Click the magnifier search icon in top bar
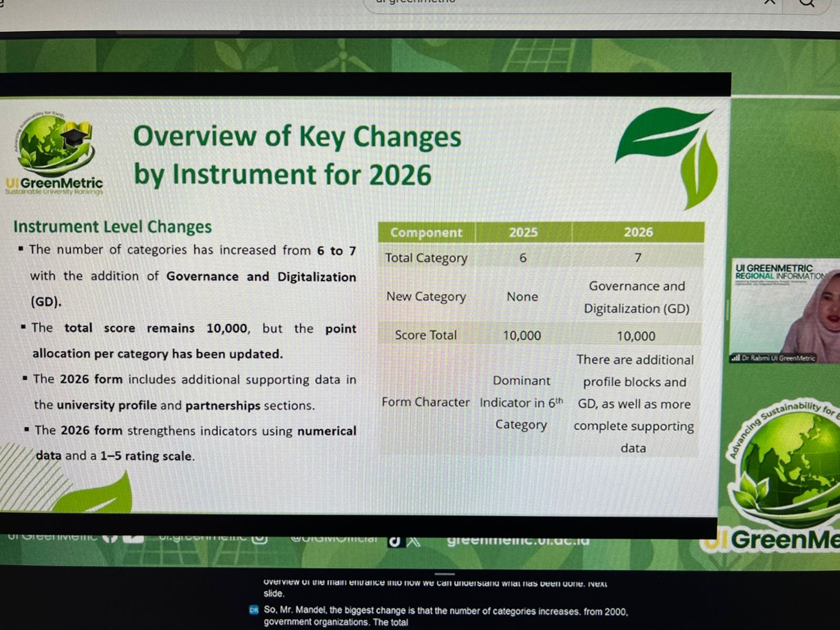 tap(806, 3)
